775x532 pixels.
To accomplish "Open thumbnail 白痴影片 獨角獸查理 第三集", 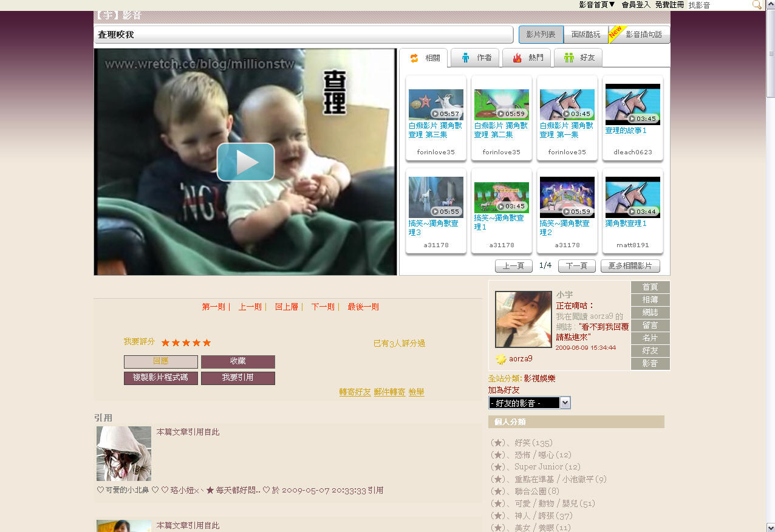I will click(x=436, y=104).
